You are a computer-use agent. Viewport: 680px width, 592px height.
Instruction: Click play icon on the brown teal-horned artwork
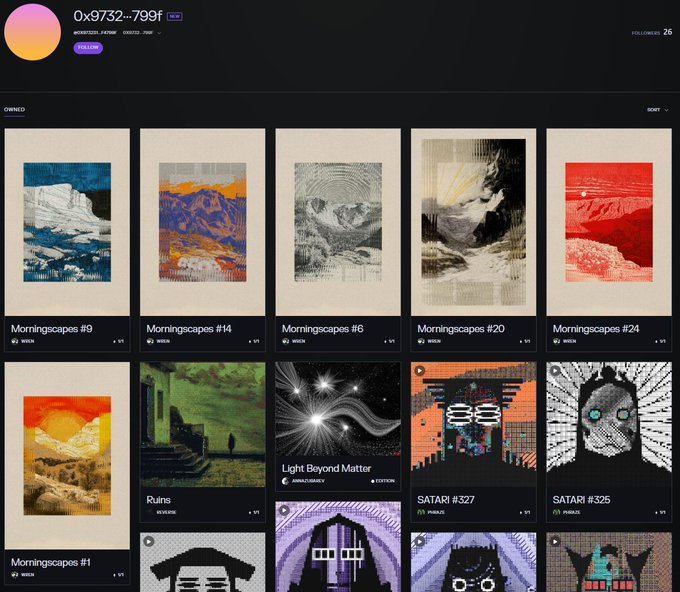coord(555,541)
